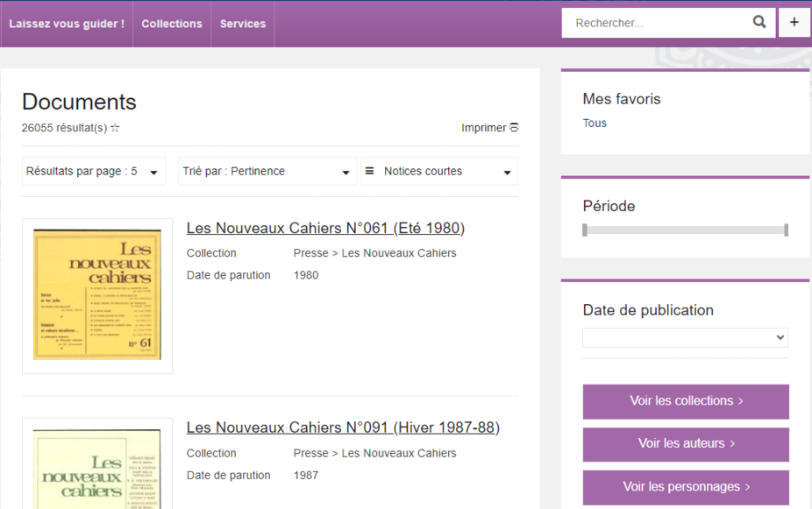This screenshot has height=509, width=812.
Task: Click the 26055 résultat(s) count
Action: 64,128
